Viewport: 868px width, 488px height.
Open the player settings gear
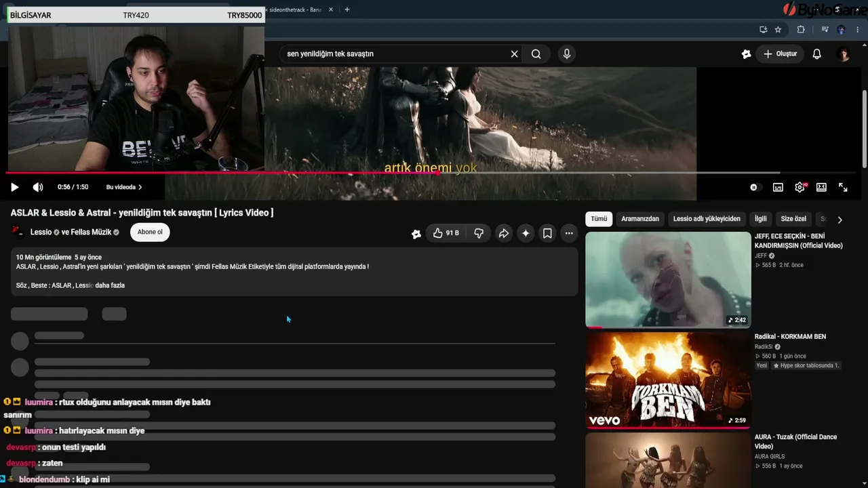pyautogui.click(x=800, y=187)
